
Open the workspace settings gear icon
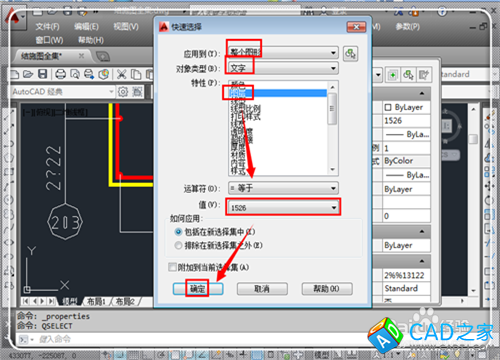pos(123,91)
